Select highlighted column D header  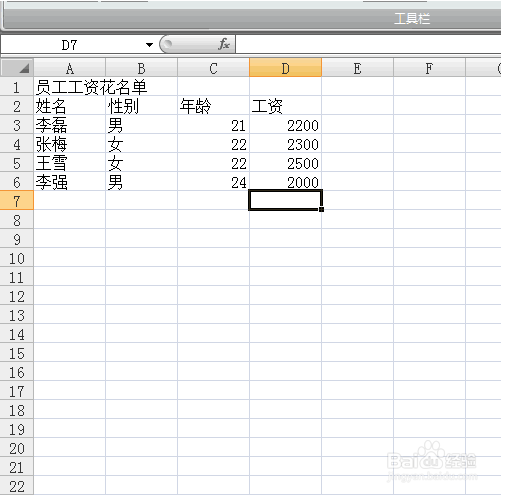click(x=286, y=68)
